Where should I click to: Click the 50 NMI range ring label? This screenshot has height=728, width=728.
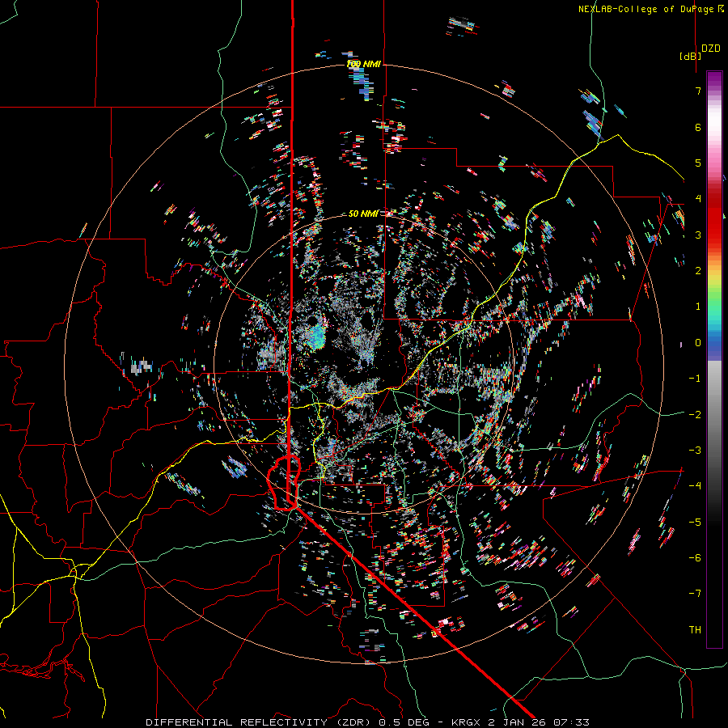click(x=363, y=214)
